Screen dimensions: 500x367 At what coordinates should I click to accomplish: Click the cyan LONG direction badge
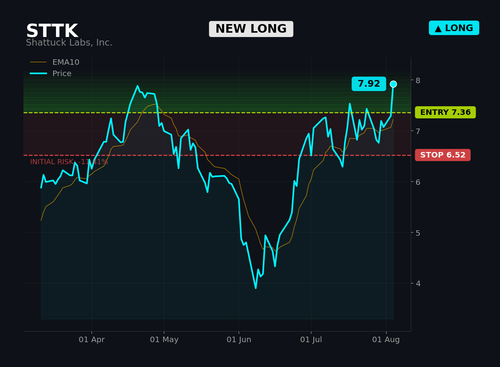click(454, 28)
